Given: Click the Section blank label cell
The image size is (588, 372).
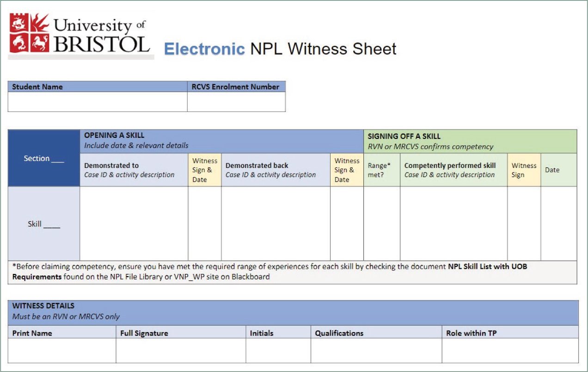Looking at the screenshot, I should 44,158.
